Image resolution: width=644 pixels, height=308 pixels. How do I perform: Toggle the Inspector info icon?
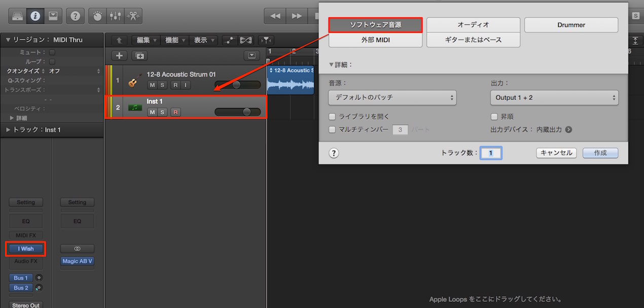(35, 16)
